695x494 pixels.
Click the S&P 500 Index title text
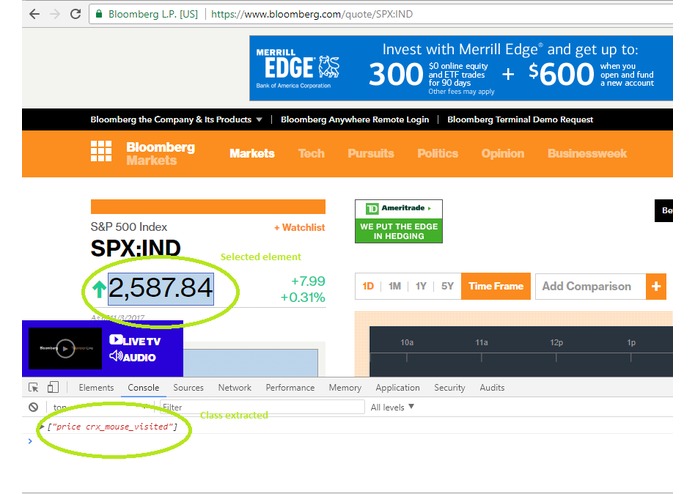(x=129, y=227)
